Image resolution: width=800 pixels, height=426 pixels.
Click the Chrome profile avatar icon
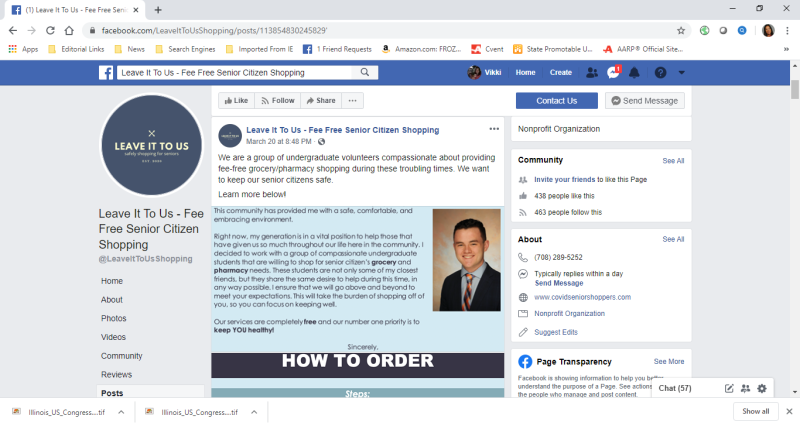coord(768,31)
